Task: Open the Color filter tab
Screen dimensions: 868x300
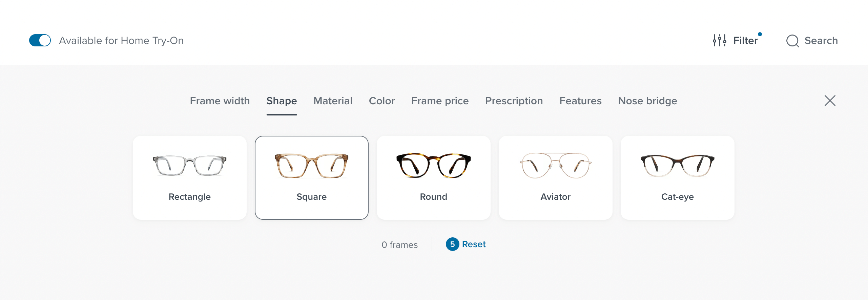Action: point(382,101)
